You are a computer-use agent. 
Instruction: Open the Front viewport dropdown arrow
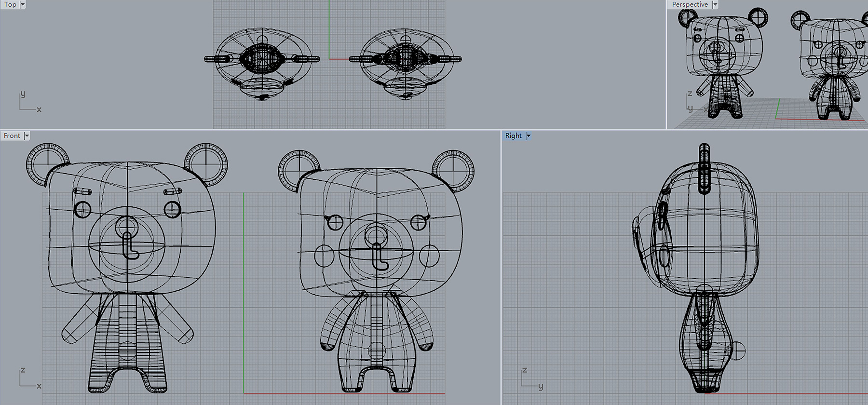click(27, 136)
